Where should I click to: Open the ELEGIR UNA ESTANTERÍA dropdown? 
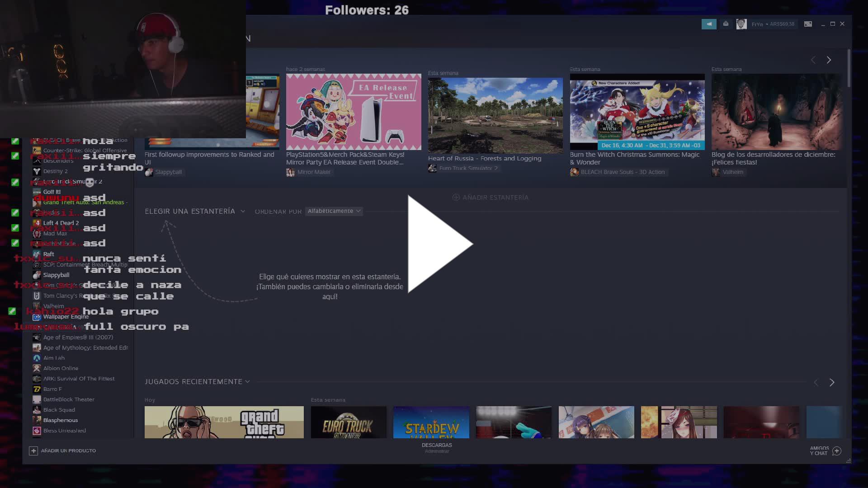click(194, 211)
